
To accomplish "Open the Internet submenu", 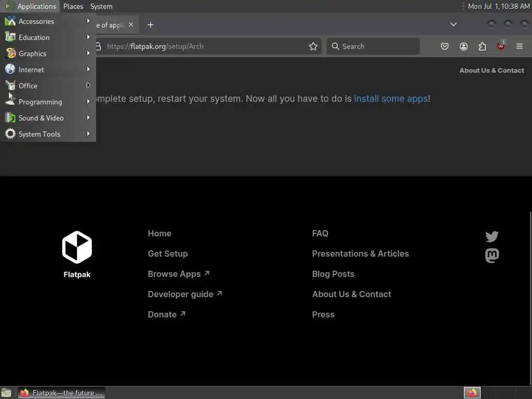I will [x=48, y=70].
